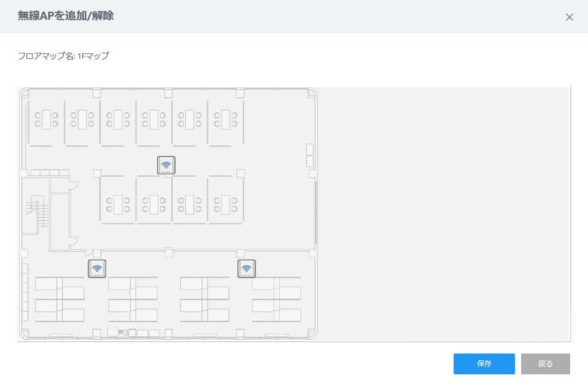This screenshot has width=588, height=386.
Task: Click the second desk cluster from left, bottom row
Action: coord(132,299)
